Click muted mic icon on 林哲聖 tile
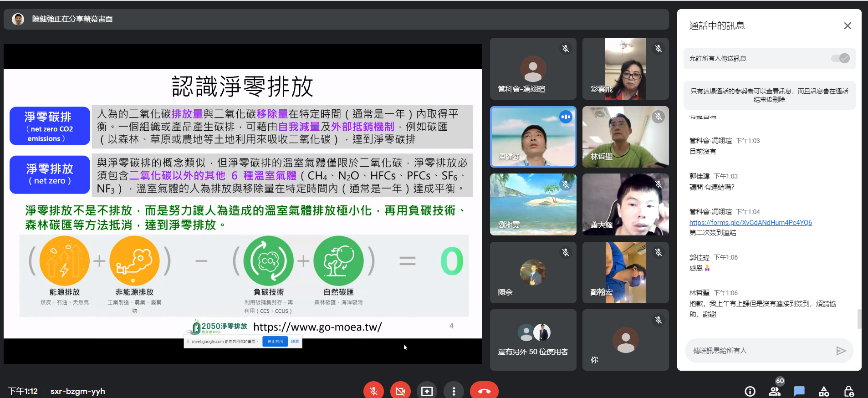Screen dimensions: 868x398 point(659,117)
